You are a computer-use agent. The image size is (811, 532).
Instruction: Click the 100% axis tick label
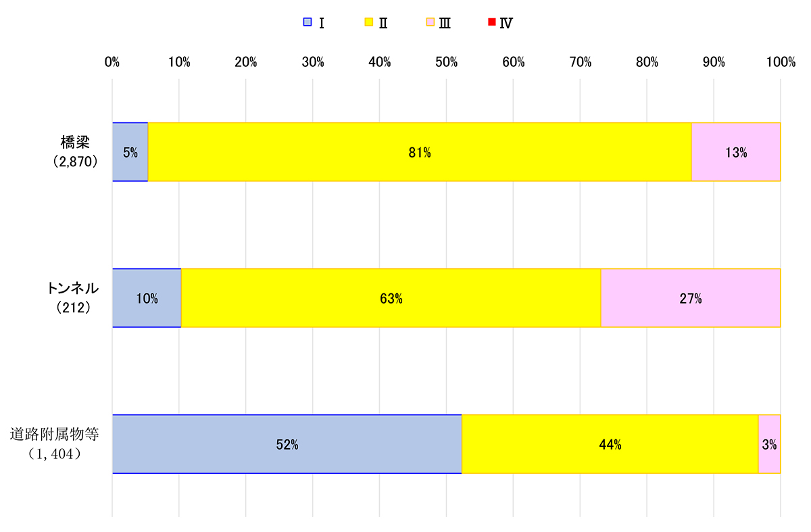click(781, 63)
